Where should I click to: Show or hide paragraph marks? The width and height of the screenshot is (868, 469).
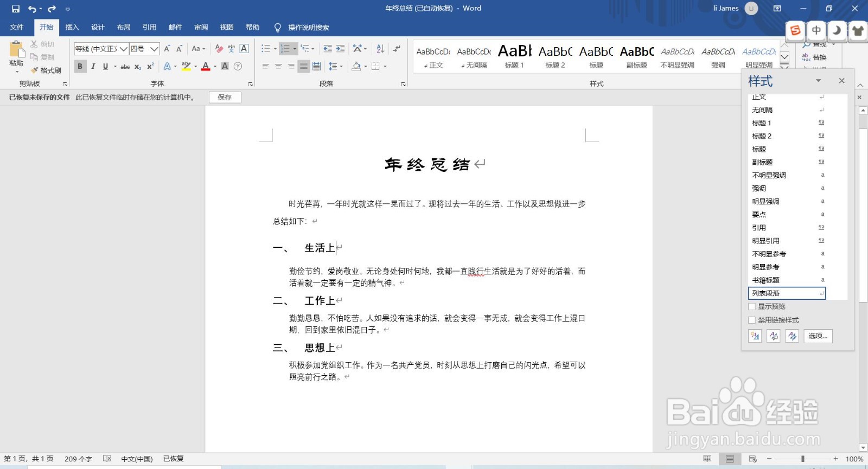coord(397,49)
